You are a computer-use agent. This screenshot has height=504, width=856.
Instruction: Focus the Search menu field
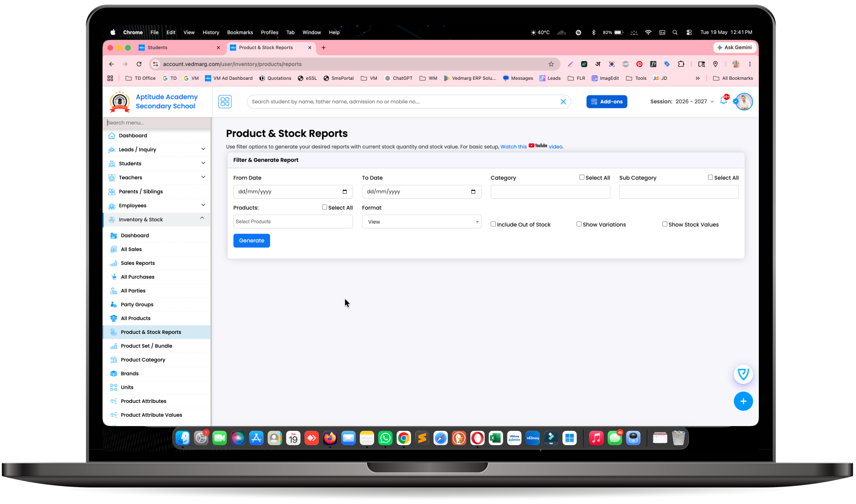[x=157, y=123]
